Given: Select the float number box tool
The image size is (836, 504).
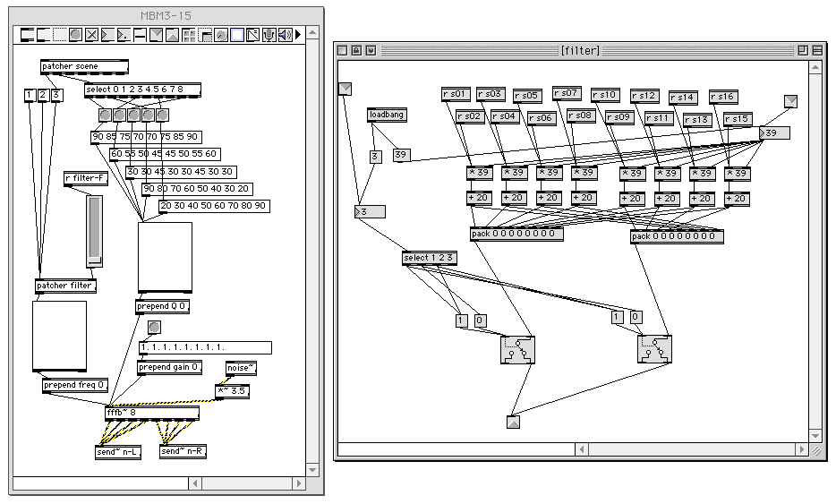Looking at the screenshot, I should click(x=124, y=35).
